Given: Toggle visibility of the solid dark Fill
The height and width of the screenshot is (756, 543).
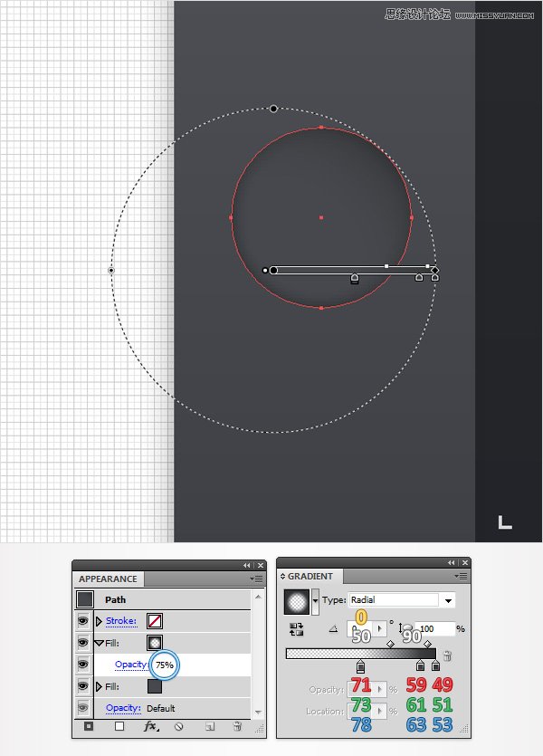Looking at the screenshot, I should pos(83,686).
